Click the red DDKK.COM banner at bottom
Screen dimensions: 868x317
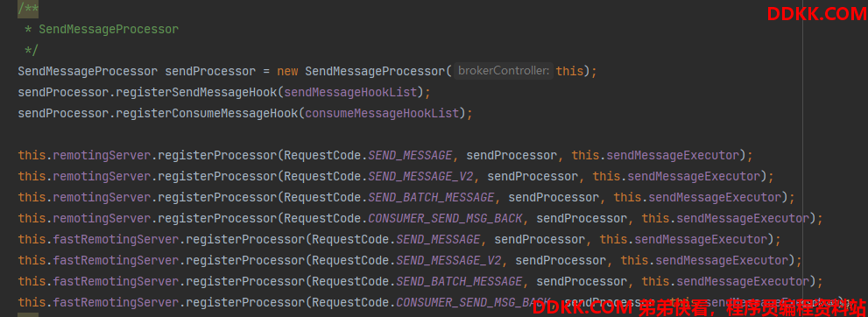(700, 306)
